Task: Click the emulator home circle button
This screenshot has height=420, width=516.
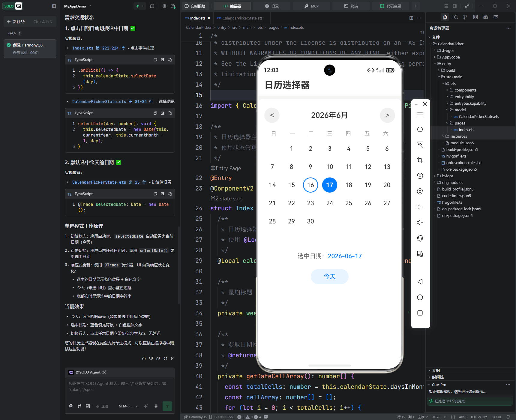Action: [x=420, y=297]
